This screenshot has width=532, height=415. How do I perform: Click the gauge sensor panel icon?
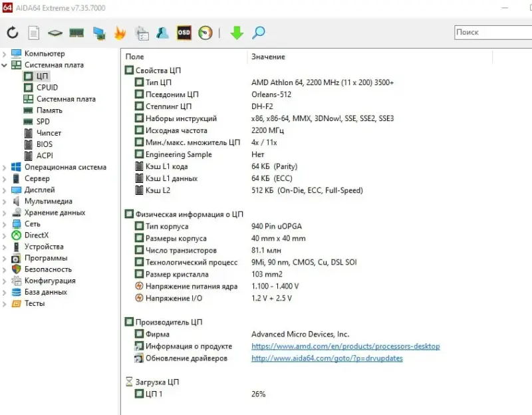(205, 33)
